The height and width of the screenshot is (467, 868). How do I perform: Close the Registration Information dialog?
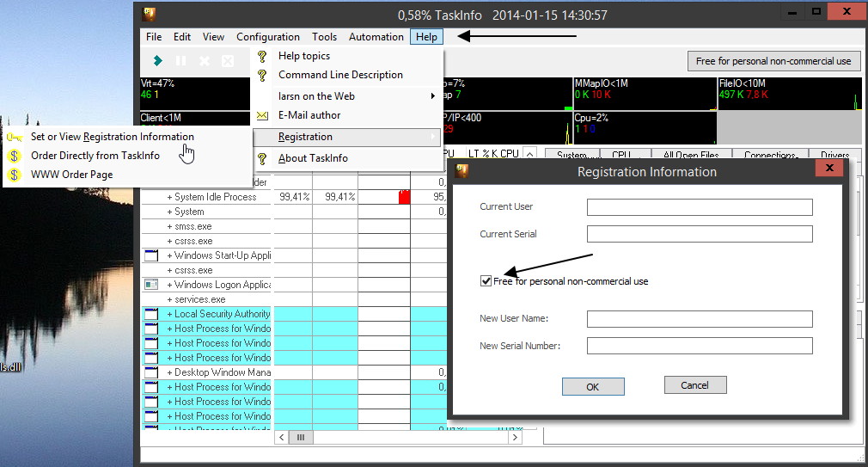829,168
